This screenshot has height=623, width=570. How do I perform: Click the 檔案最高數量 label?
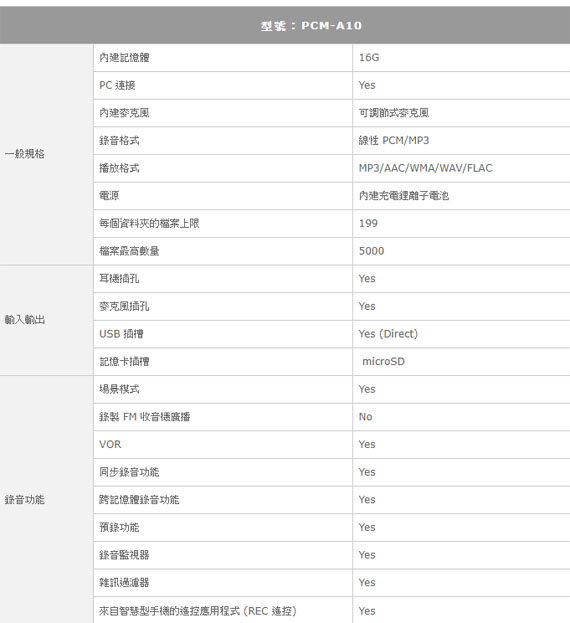pyautogui.click(x=129, y=251)
